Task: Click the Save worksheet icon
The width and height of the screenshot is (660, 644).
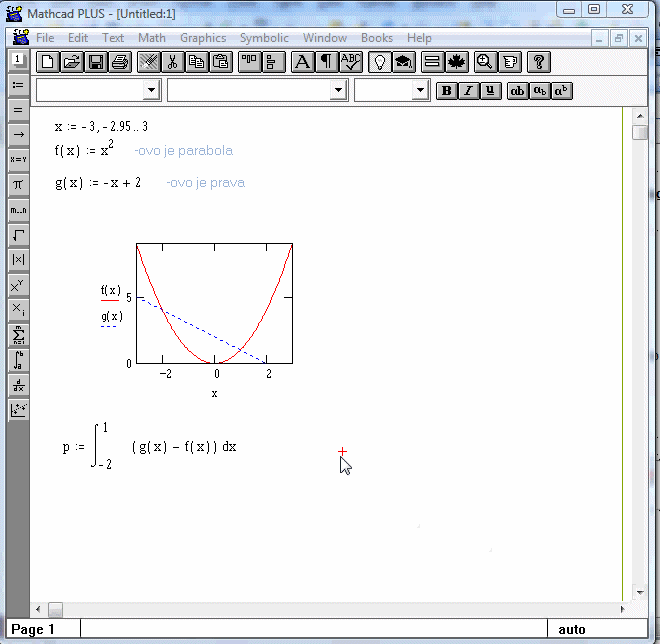Action: [96, 62]
